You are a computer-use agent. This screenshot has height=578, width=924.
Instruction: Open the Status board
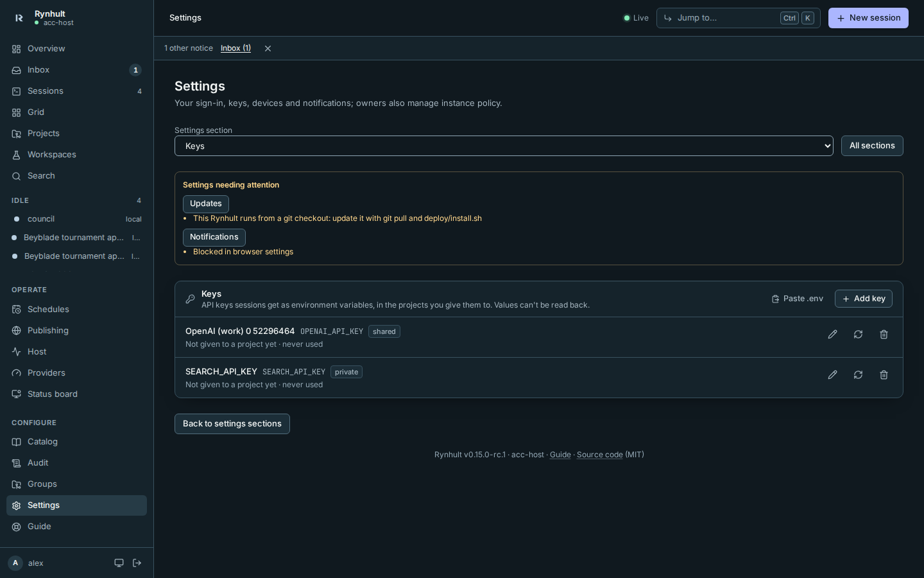pyautogui.click(x=76, y=394)
